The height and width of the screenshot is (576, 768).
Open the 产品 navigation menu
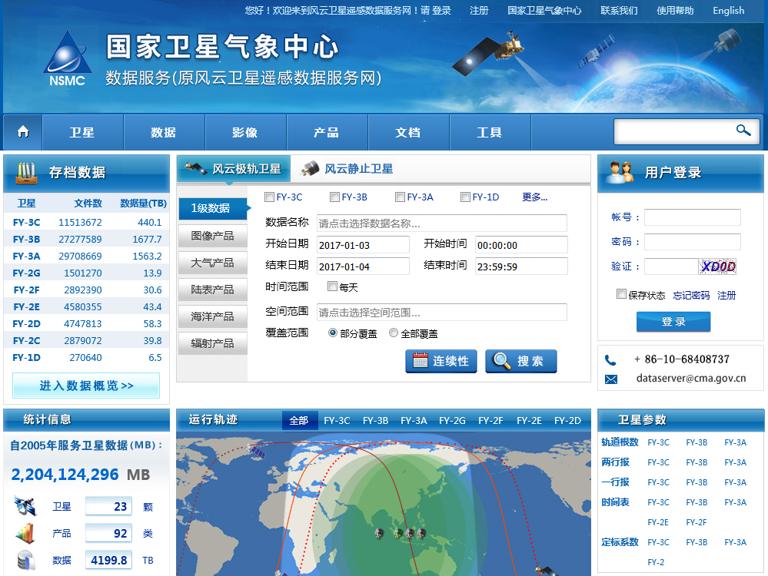(x=326, y=132)
